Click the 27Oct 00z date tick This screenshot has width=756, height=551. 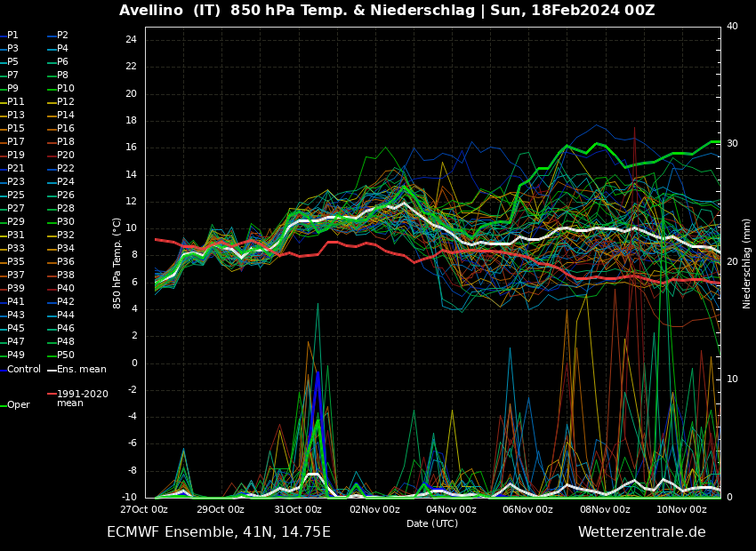click(144, 509)
